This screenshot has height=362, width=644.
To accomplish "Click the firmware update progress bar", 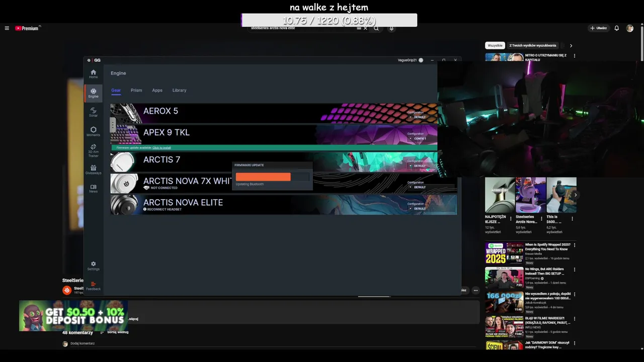I will click(272, 177).
